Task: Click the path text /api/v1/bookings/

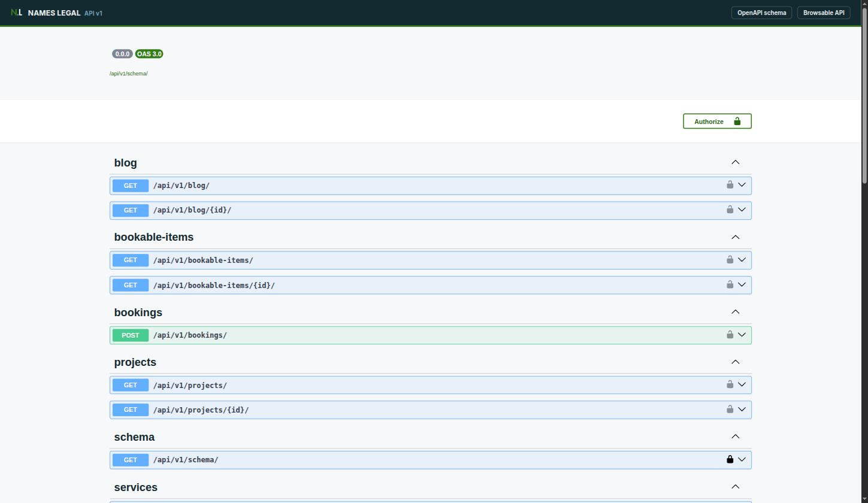Action: pos(190,335)
